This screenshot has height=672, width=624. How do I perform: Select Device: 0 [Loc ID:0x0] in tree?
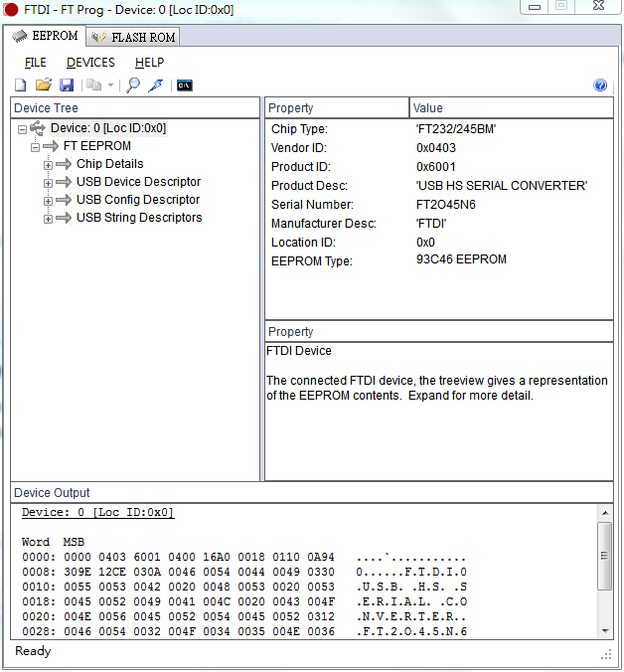(108, 128)
